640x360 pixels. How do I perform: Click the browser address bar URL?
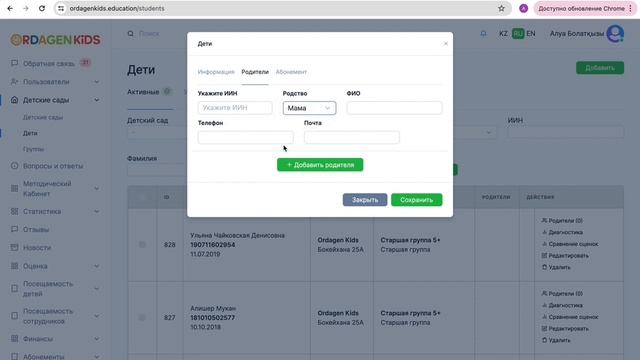point(117,8)
